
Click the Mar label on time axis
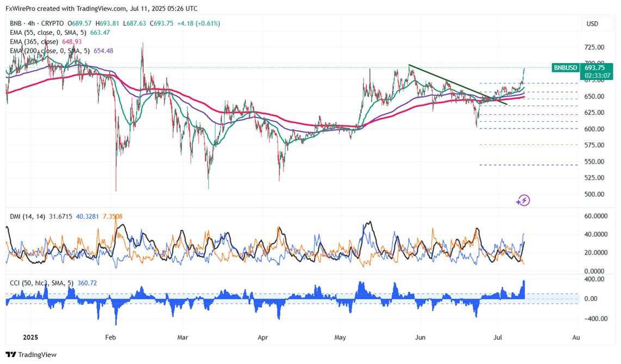[182, 337]
